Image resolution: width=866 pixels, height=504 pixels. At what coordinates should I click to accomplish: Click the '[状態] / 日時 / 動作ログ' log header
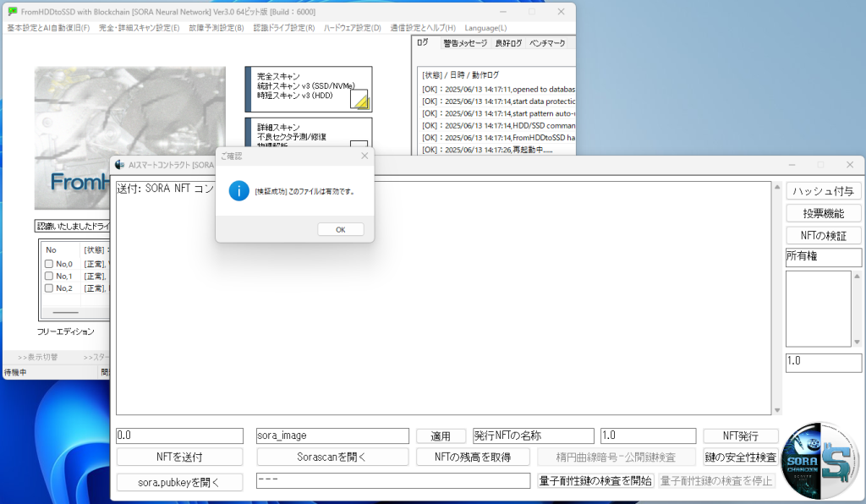pyautogui.click(x=460, y=75)
